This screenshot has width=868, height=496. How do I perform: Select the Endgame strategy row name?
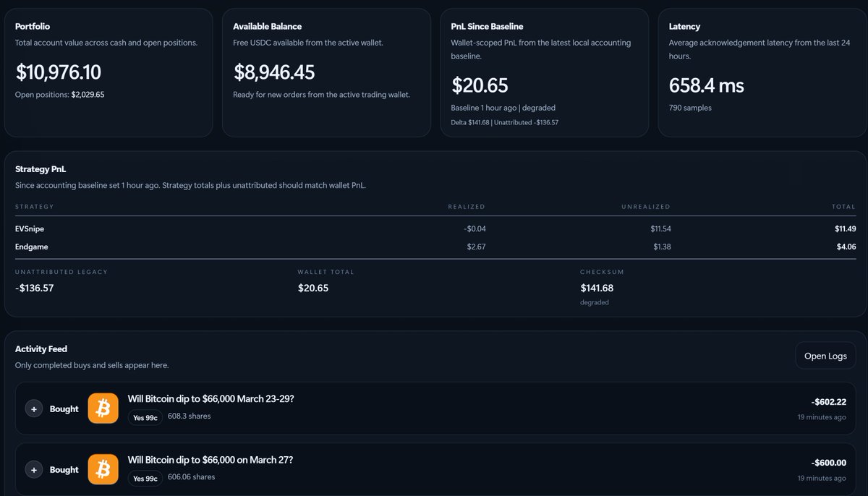[x=31, y=247]
